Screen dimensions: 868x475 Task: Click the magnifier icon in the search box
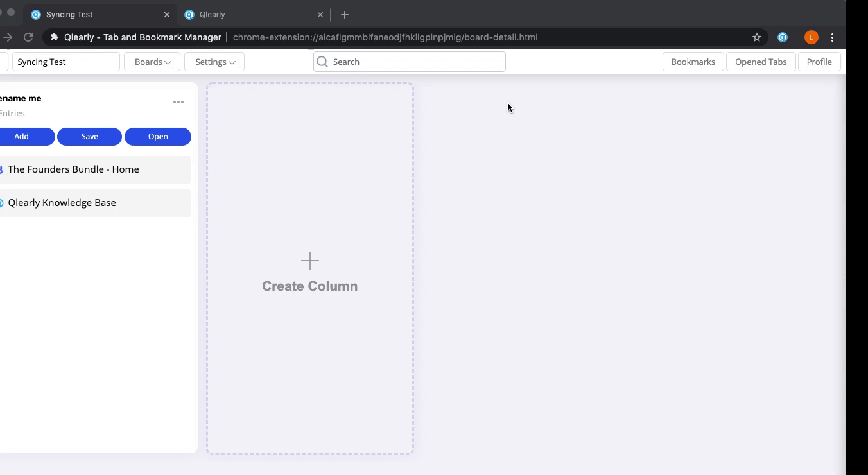pyautogui.click(x=322, y=62)
